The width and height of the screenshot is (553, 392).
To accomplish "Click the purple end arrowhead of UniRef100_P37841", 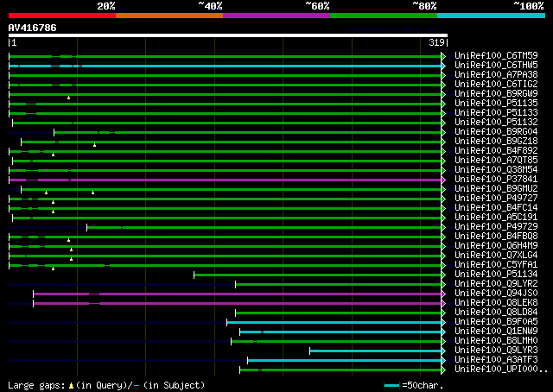I will click(x=443, y=180).
